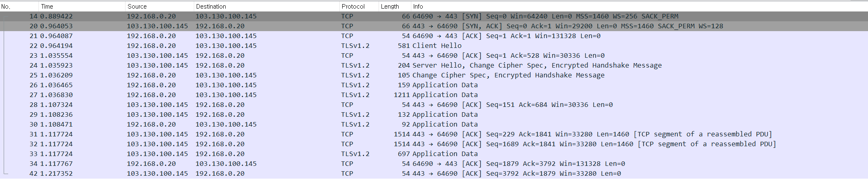Select packet 34 Seq=1879 Ack=3792 row
868x179 pixels.
click(434, 164)
